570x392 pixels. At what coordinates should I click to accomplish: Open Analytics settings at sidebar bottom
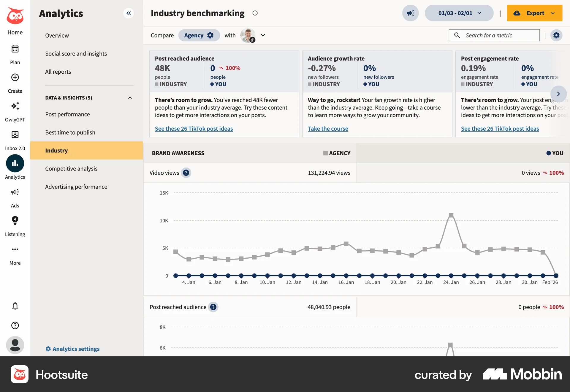pos(72,349)
